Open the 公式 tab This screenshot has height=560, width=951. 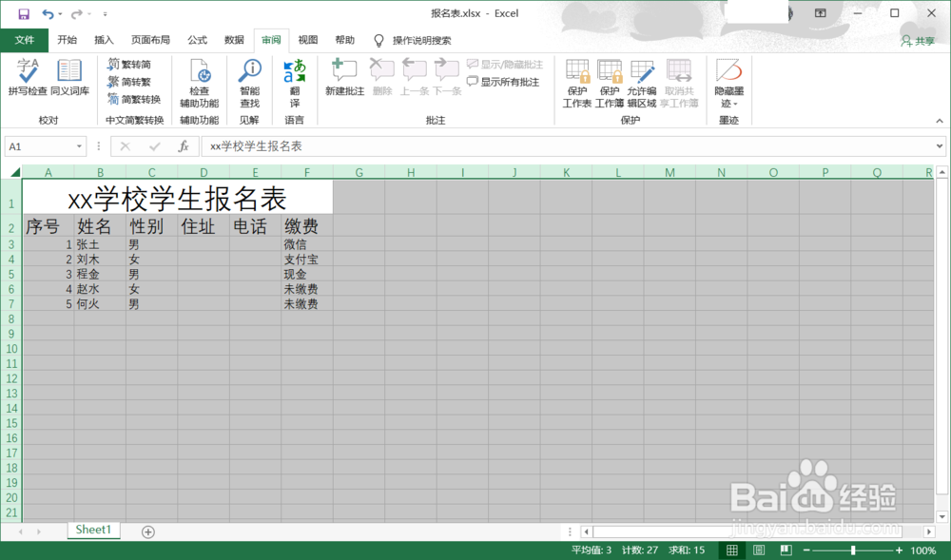[197, 40]
